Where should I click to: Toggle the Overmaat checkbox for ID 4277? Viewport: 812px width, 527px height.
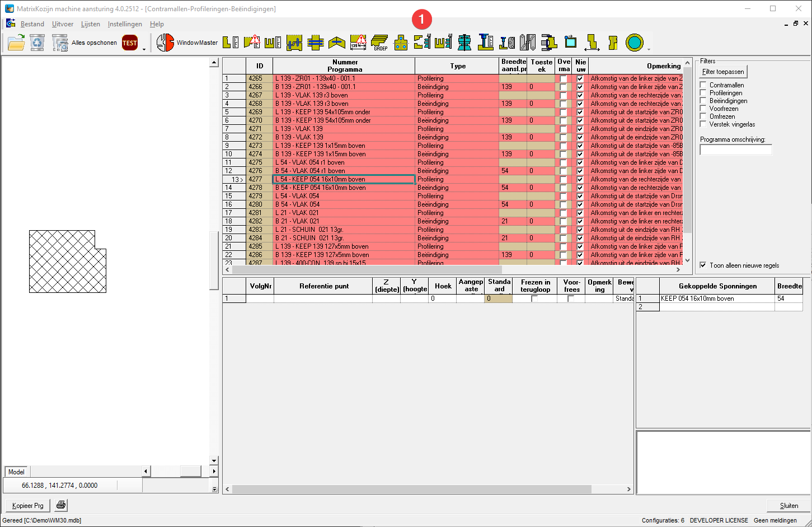(563, 179)
